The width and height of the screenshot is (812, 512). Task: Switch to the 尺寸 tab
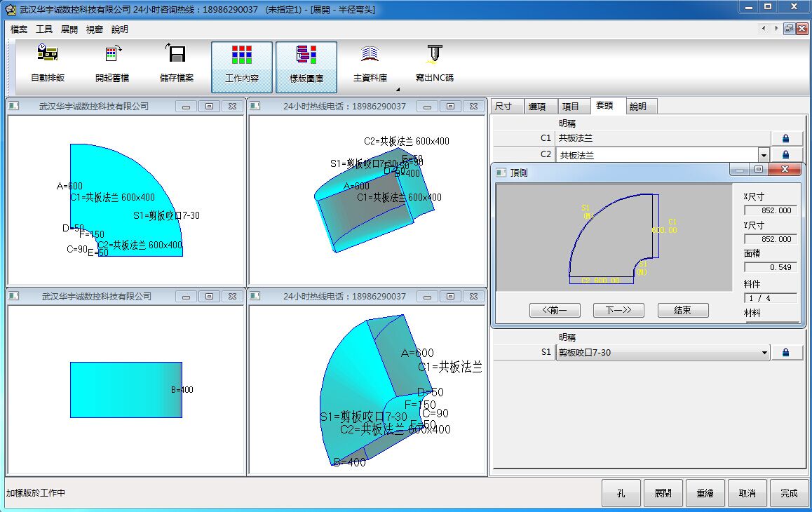[x=503, y=107]
